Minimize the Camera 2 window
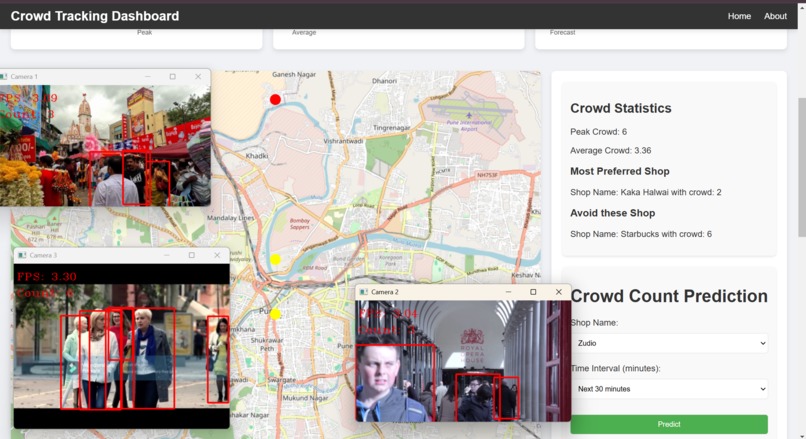The image size is (806, 439). point(508,291)
